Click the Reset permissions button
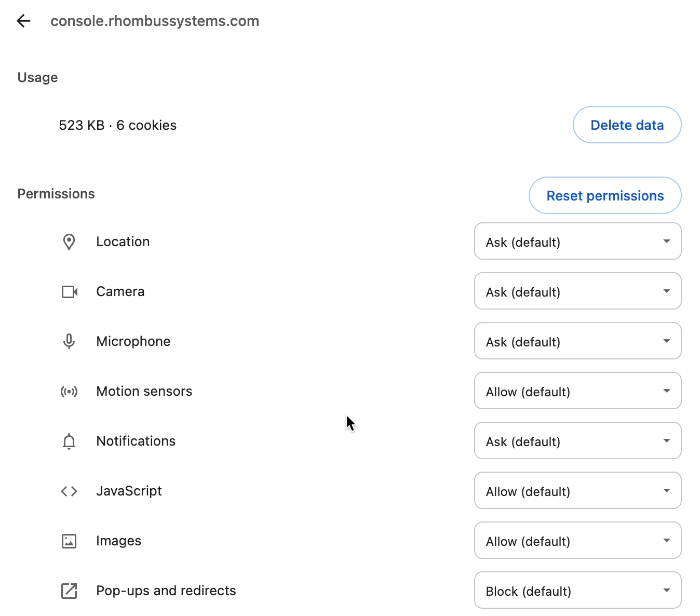 (x=605, y=195)
